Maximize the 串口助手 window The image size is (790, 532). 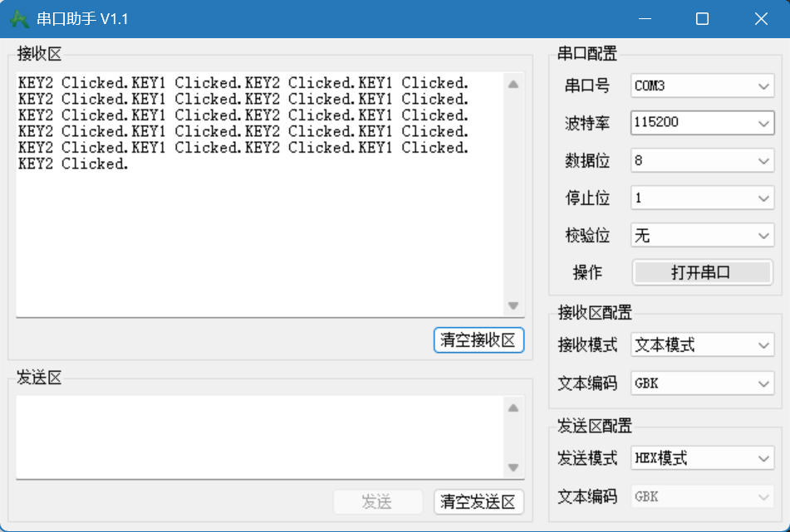(702, 19)
